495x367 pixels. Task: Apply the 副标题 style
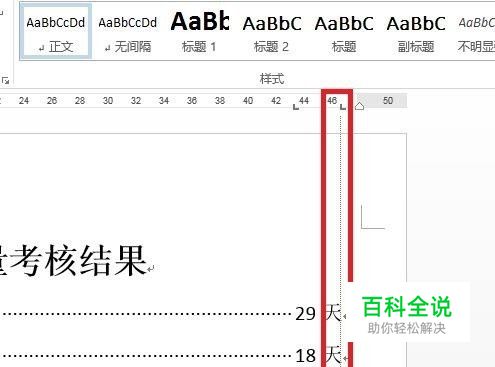tap(416, 32)
